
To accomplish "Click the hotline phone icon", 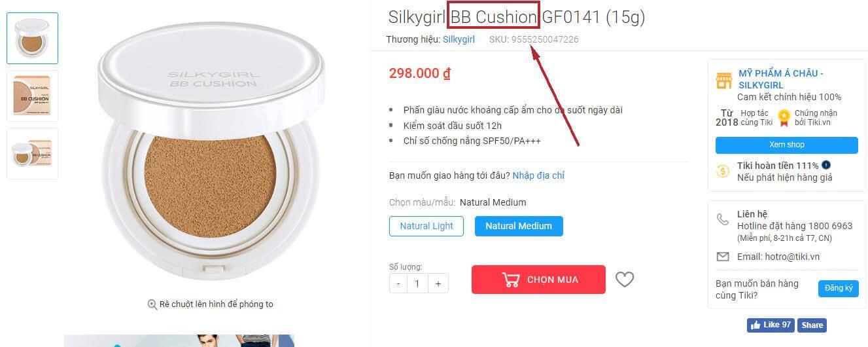I will coord(723,219).
